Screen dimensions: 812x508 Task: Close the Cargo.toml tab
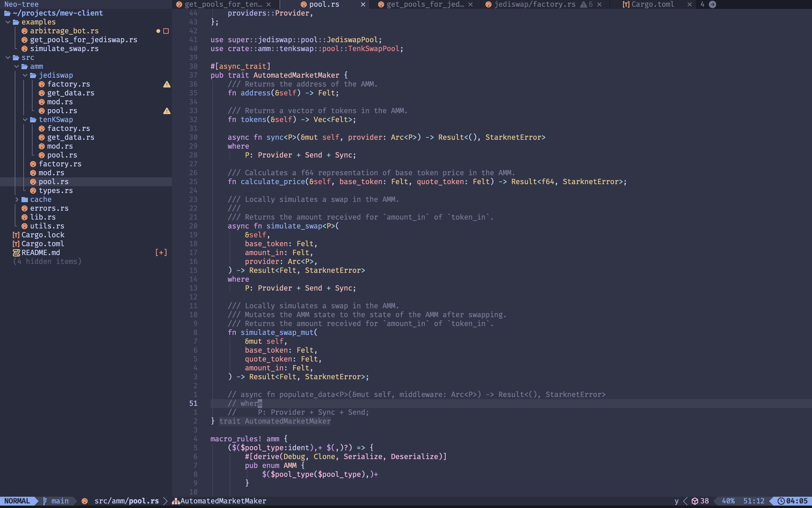(x=689, y=4)
